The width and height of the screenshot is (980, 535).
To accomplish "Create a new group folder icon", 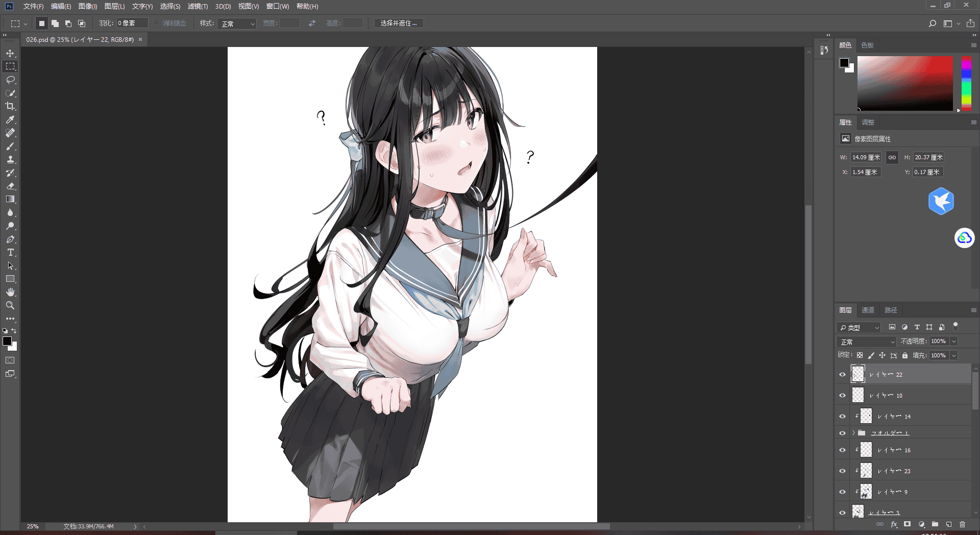I will [935, 524].
